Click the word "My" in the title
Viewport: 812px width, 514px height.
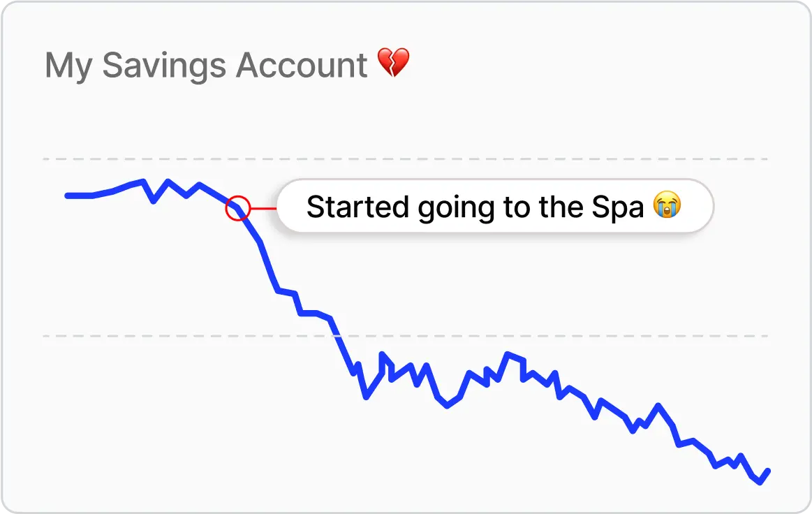coord(68,66)
